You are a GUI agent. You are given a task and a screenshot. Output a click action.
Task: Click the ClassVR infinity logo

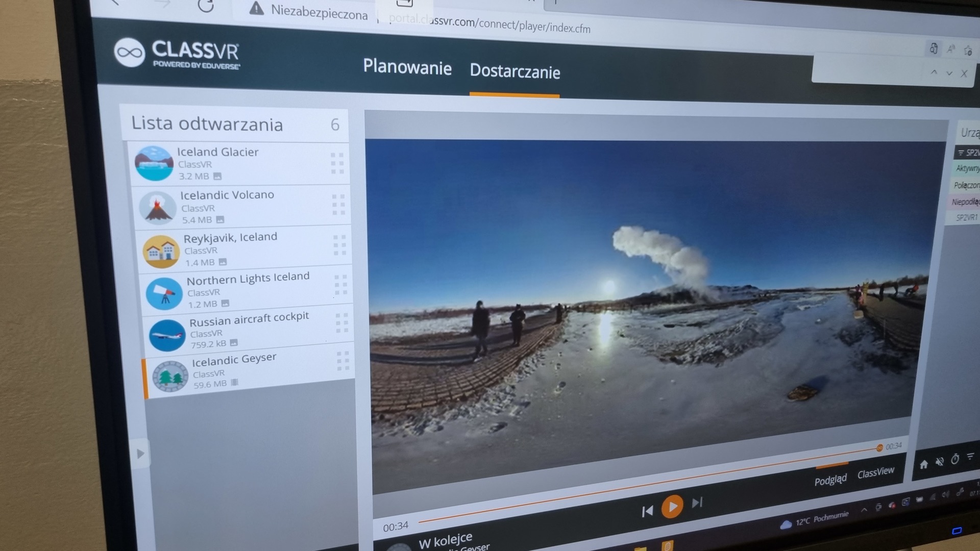point(129,53)
